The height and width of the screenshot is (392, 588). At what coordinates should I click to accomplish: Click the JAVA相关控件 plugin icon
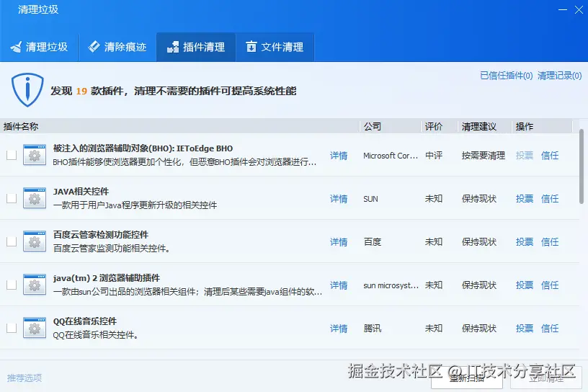(x=35, y=198)
